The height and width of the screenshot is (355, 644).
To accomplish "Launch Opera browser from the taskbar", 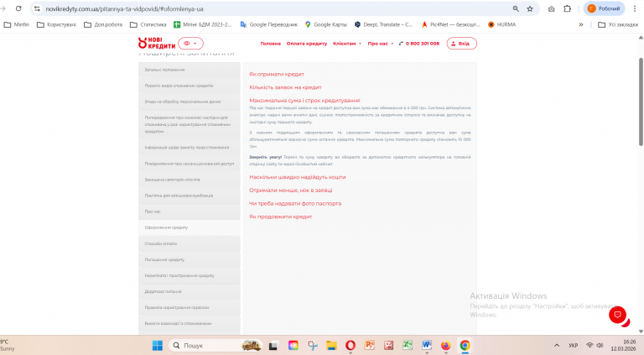I will tap(351, 346).
